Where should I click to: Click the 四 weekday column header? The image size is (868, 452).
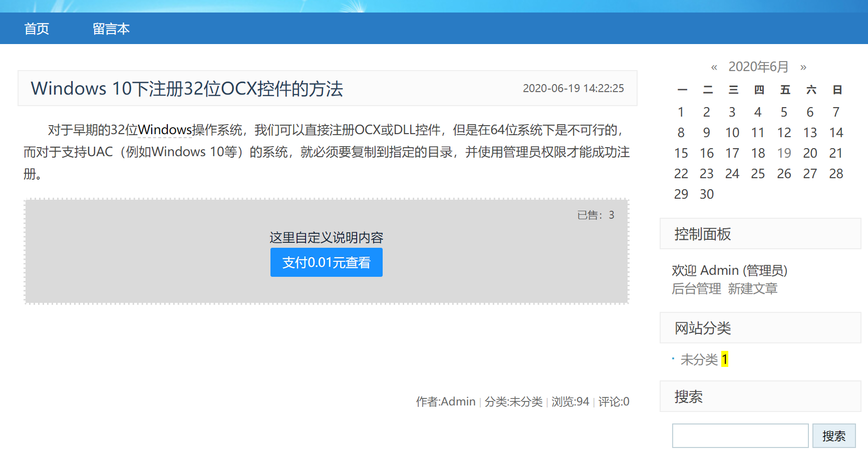[x=759, y=90]
